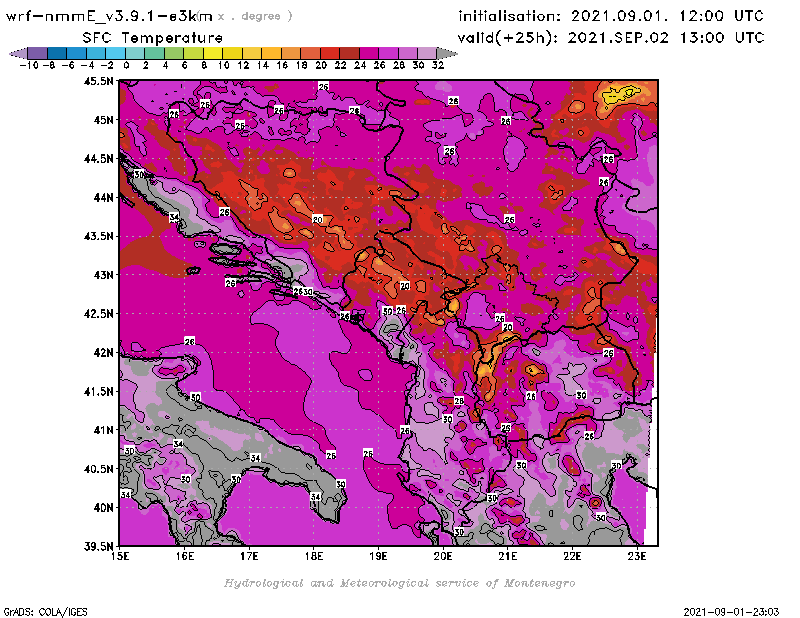
Task: Click the '45.5N' latitude label
Action: (98, 81)
